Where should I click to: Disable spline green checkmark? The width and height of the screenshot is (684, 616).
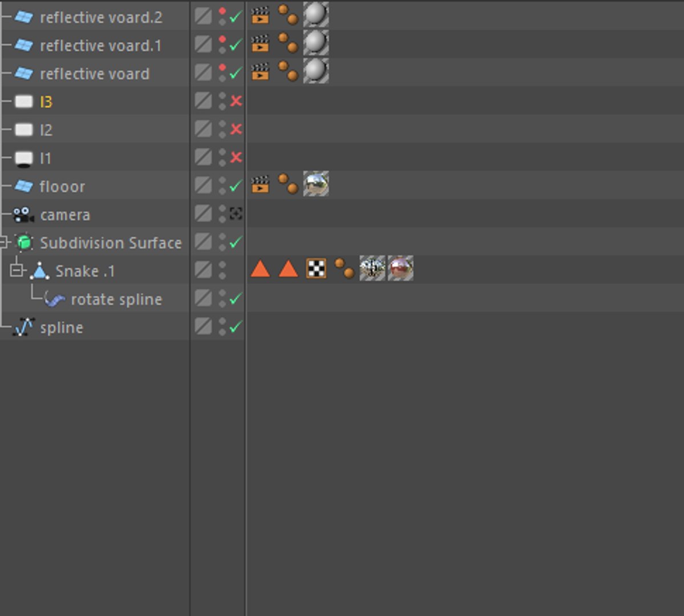click(236, 327)
